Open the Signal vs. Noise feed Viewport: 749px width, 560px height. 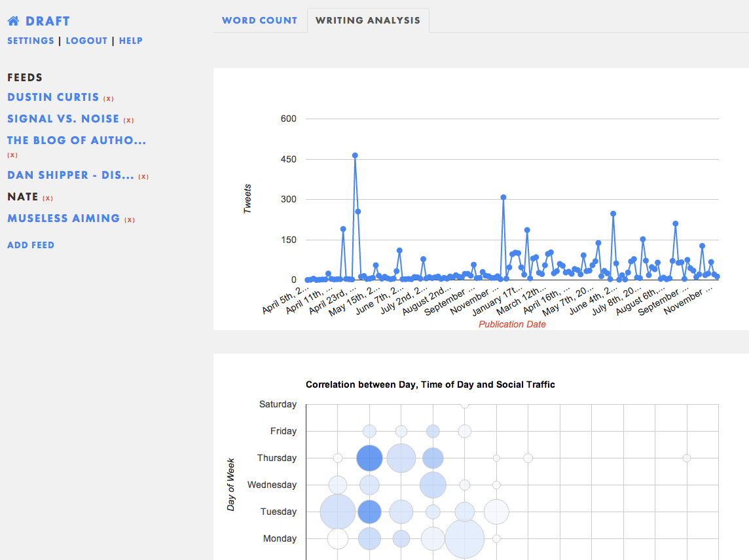[x=63, y=119]
